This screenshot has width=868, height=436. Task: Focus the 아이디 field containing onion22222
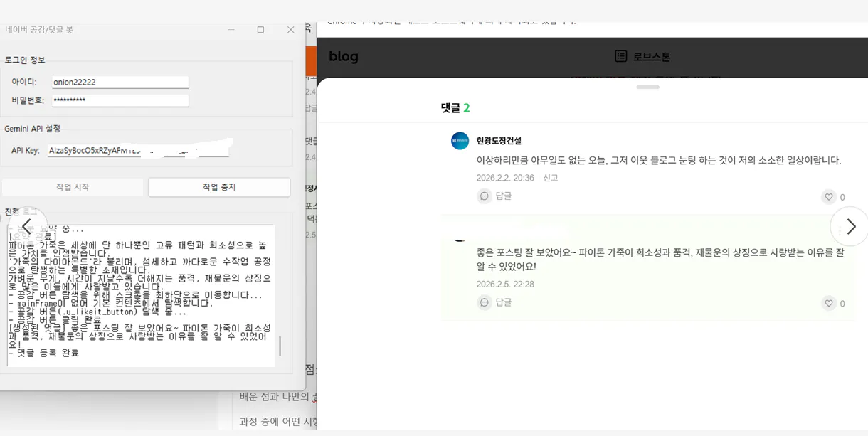pos(120,82)
